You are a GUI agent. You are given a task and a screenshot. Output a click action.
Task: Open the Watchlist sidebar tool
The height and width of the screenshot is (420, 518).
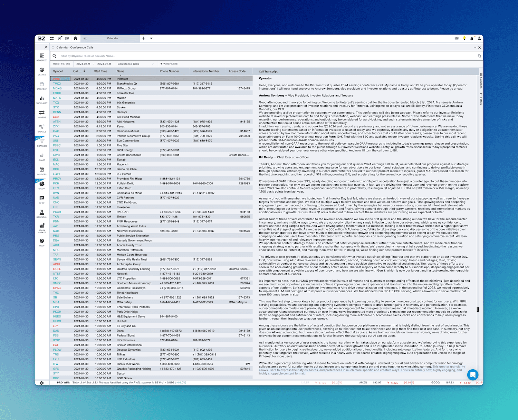coord(42,100)
